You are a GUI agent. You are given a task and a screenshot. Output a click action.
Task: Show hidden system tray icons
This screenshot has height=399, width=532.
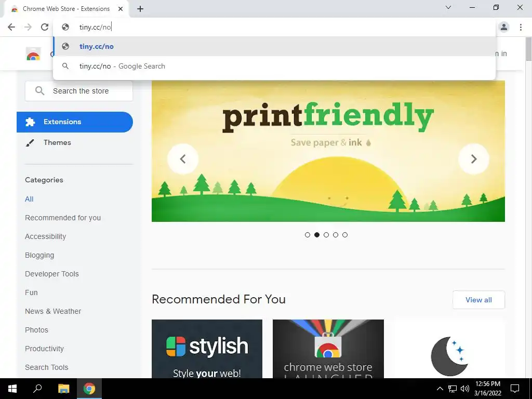(440, 389)
